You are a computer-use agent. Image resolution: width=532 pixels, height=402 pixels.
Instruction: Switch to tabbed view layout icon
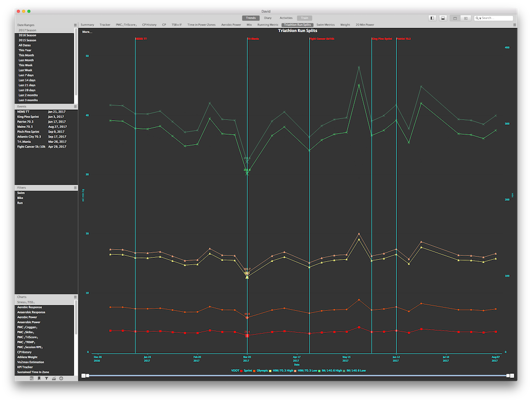[x=455, y=18]
